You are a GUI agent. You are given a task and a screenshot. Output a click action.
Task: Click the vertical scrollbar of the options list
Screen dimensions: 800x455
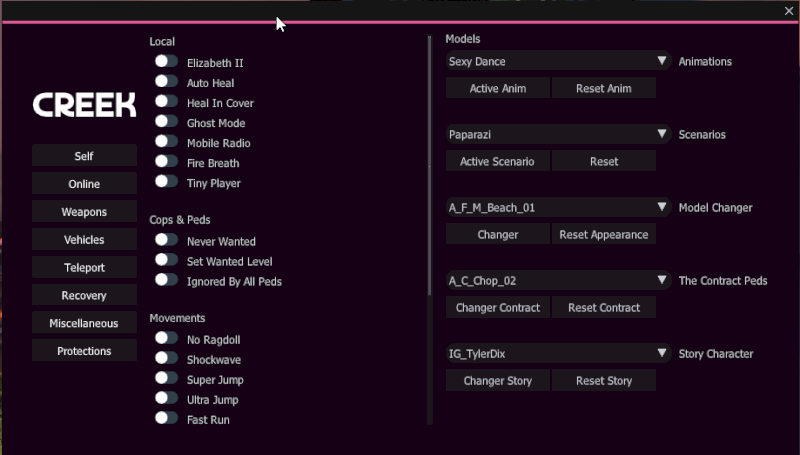click(x=430, y=166)
